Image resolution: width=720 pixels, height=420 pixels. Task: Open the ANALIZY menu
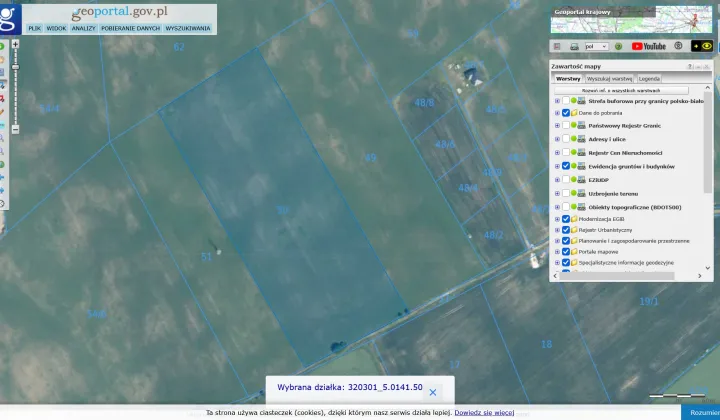[x=84, y=28]
